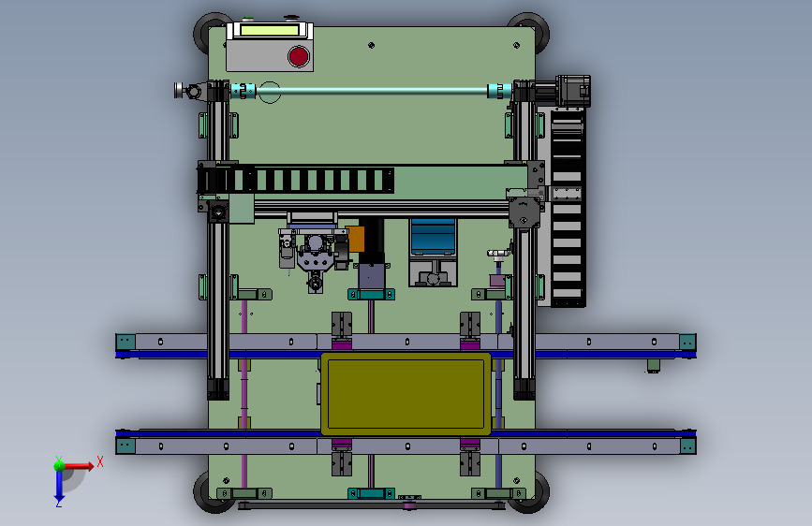Select the lower gray conveyor rail
812x526 pixels.
click(x=406, y=446)
